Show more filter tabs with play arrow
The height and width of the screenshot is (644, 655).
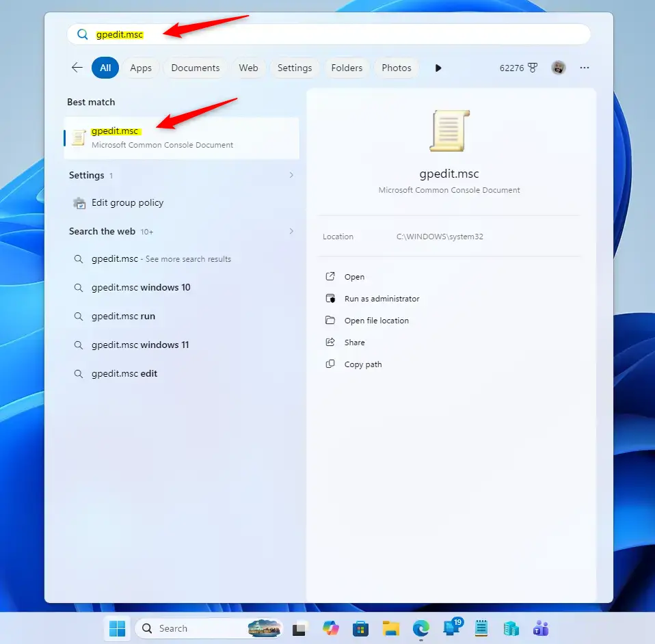(438, 68)
